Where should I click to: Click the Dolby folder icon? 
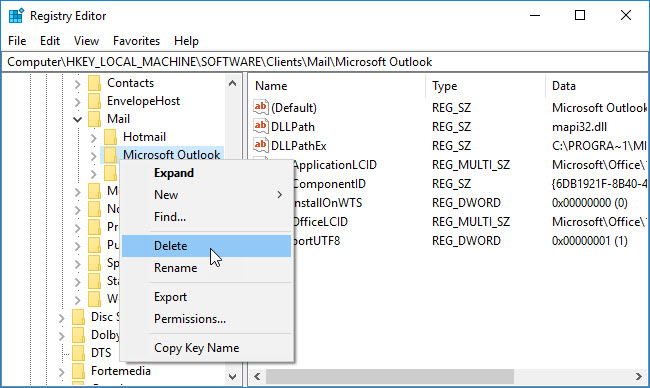pos(78,335)
